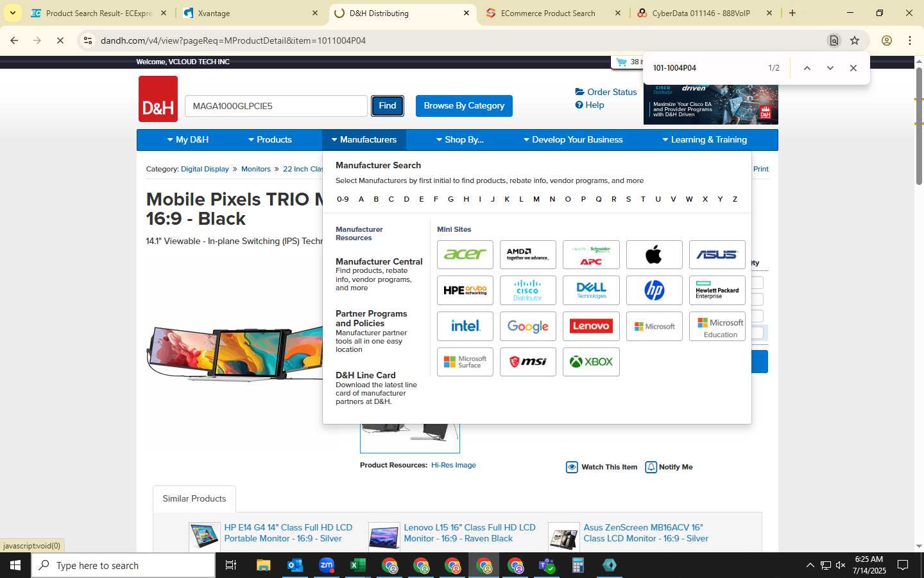
Task: Stop page loading in the browser toolbar
Action: coord(60,40)
